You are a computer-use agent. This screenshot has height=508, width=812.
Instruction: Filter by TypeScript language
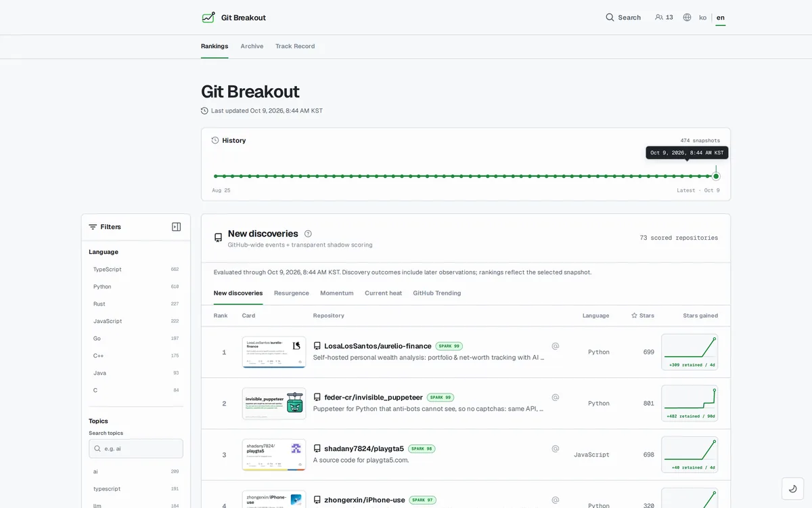[136, 269]
